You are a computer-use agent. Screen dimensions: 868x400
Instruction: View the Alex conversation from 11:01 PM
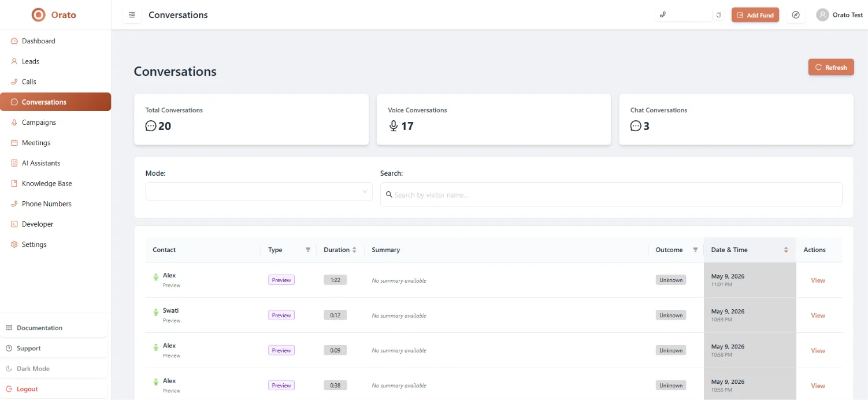pyautogui.click(x=818, y=280)
